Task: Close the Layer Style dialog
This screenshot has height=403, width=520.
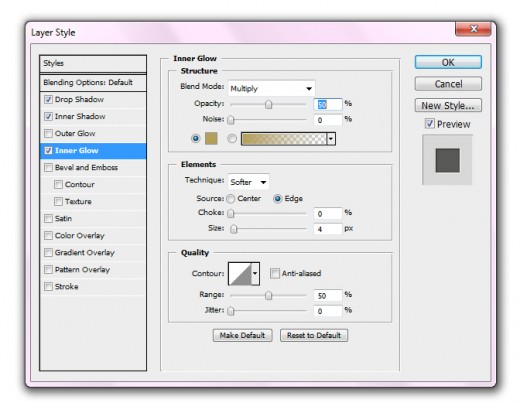Action: 473,29
